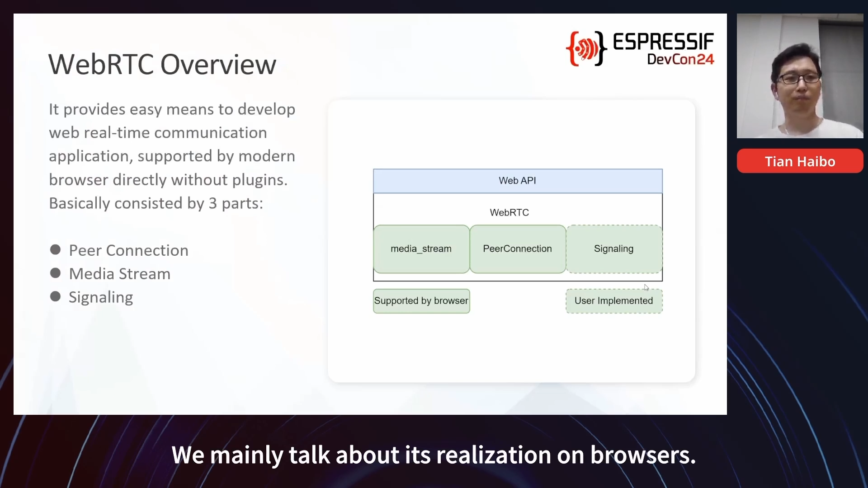The image size is (868, 488).
Task: Click the subtitle about realization on browsers
Action: 434,455
